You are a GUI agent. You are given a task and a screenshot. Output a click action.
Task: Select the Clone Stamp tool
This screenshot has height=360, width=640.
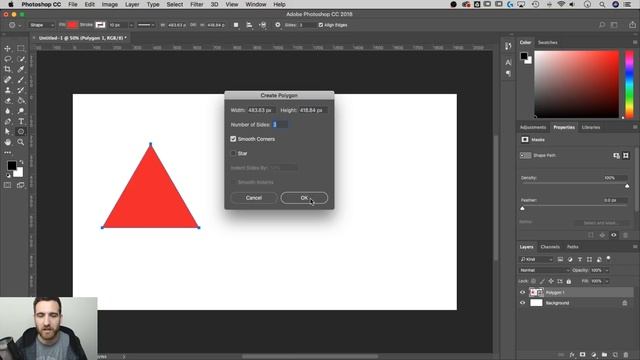click(x=7, y=90)
